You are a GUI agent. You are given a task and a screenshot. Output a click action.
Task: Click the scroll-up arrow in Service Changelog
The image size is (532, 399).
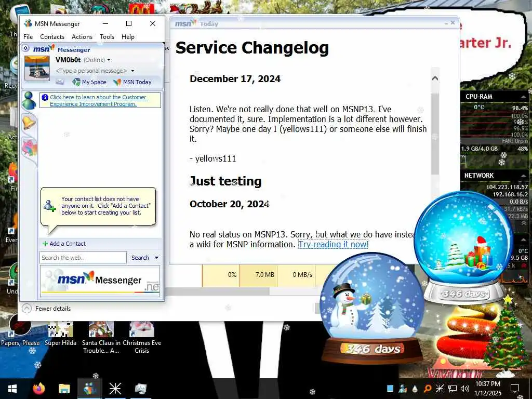(435, 78)
